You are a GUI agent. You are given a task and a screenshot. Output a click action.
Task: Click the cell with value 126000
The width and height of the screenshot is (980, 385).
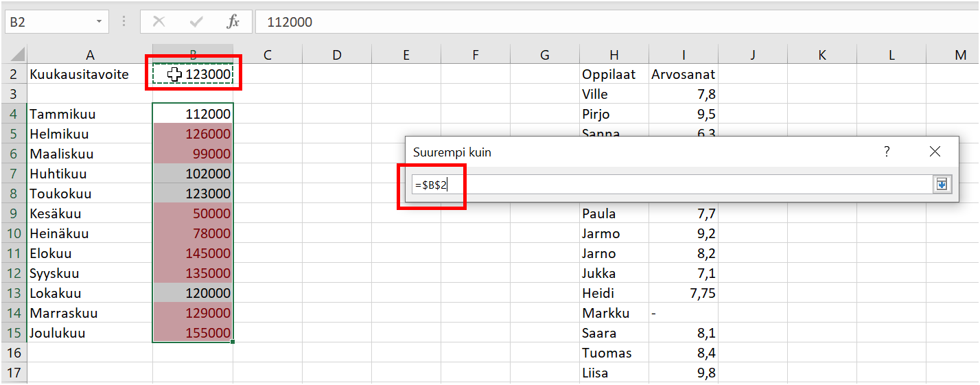pos(193,134)
